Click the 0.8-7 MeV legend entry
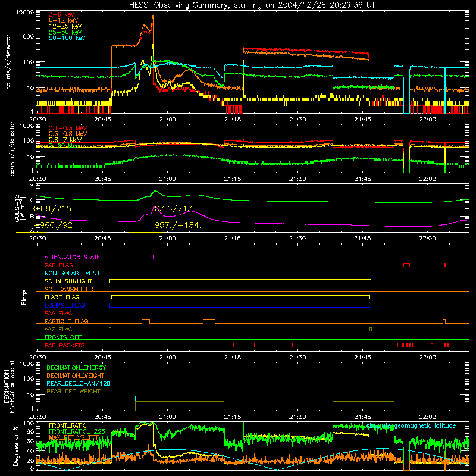This screenshot has width=476, height=476. (x=65, y=140)
